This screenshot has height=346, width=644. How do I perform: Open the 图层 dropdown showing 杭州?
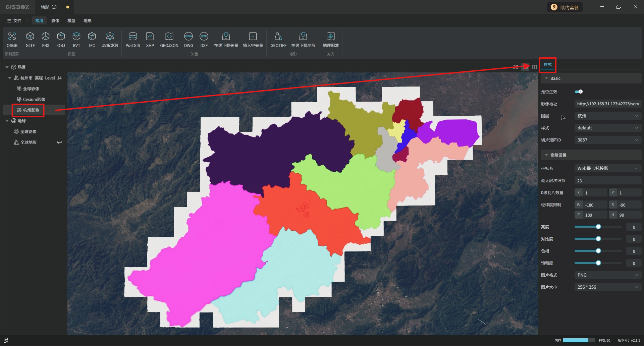607,116
